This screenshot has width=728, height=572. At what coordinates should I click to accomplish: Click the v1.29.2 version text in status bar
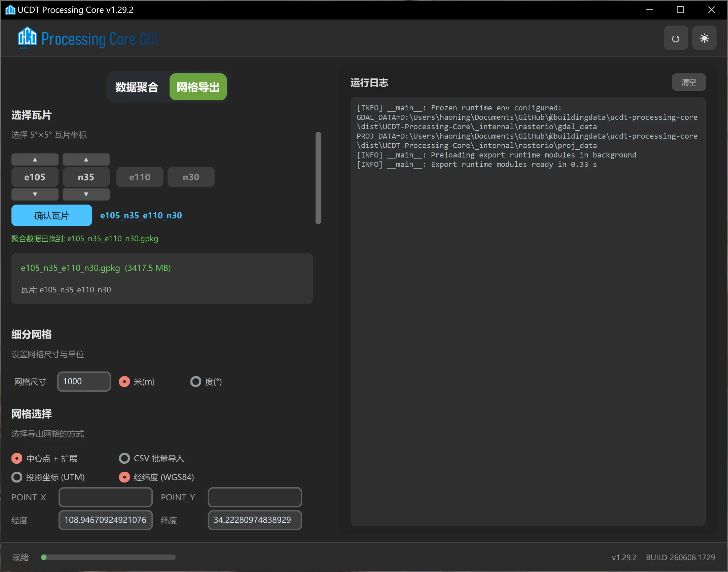point(624,558)
